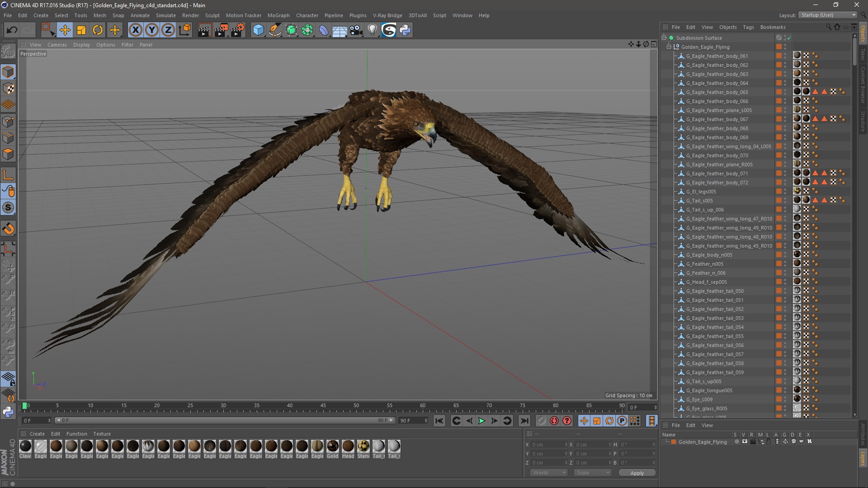Toggle Snap enable S icon
The image size is (868, 488).
coord(8,208)
